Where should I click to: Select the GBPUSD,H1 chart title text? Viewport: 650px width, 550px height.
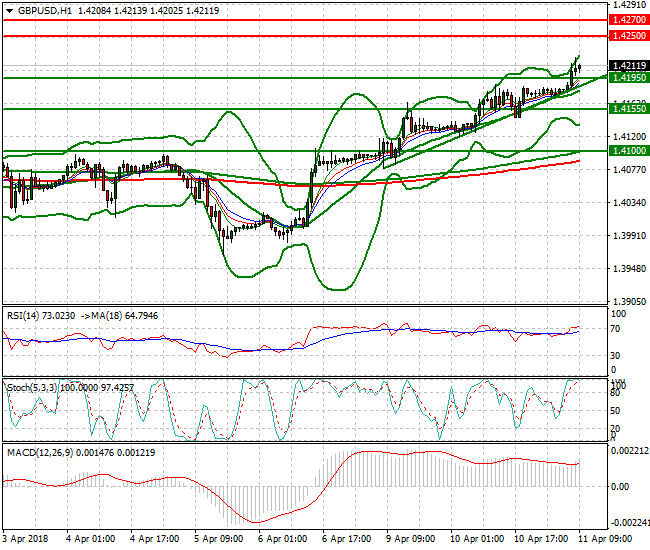45,11
